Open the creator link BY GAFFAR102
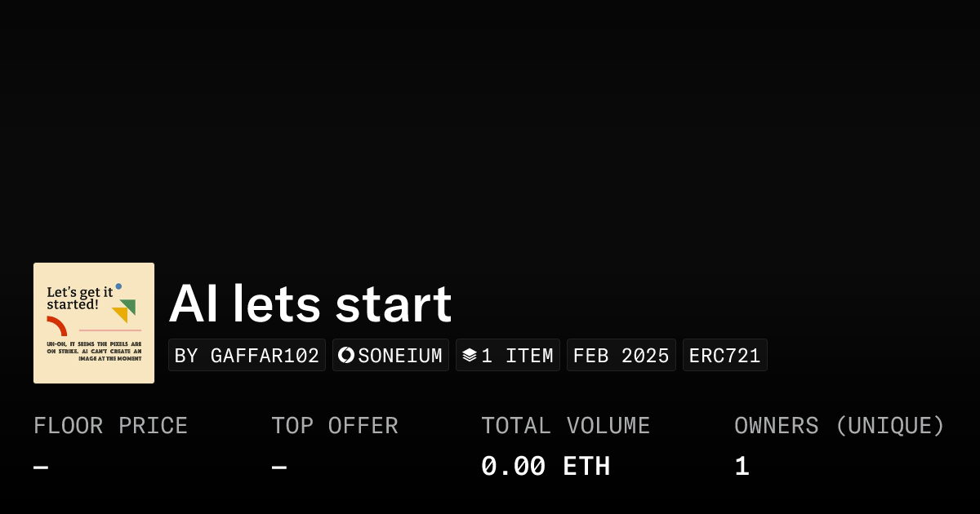Image resolution: width=980 pixels, height=514 pixels. [x=247, y=356]
